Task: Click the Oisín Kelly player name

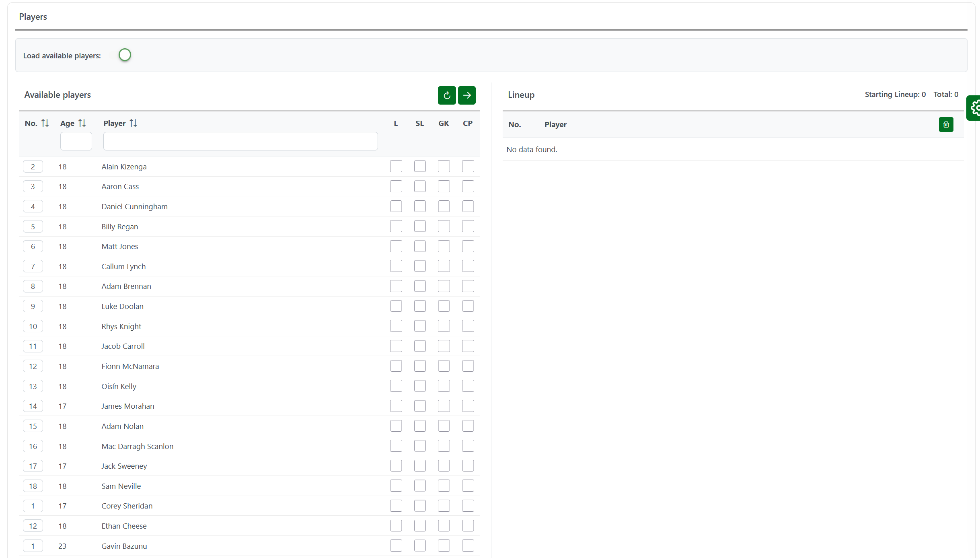Action: tap(119, 386)
